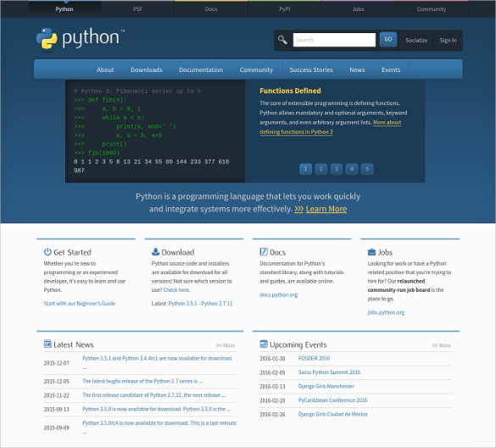Click the Jobs section heading text
This screenshot has width=496, height=448.
[x=385, y=252]
